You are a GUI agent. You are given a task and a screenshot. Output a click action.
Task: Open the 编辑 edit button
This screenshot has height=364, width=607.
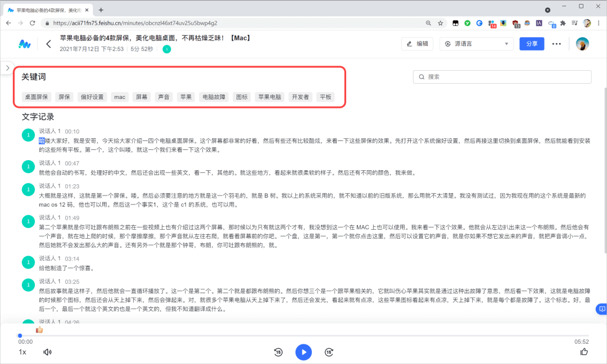pos(417,44)
